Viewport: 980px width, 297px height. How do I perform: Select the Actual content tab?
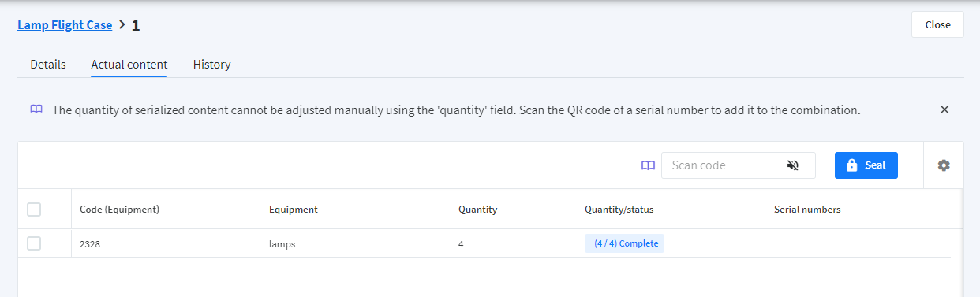129,65
